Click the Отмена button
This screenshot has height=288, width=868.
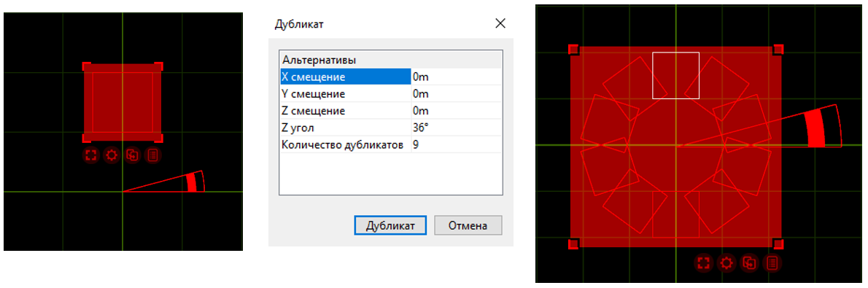pyautogui.click(x=468, y=225)
